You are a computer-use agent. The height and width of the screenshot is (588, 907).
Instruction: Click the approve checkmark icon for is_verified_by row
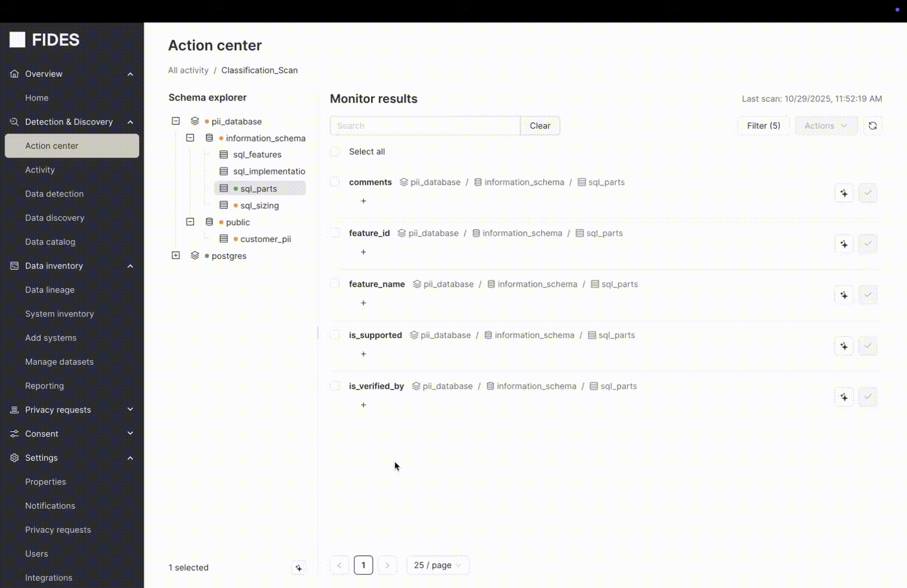coord(867,397)
